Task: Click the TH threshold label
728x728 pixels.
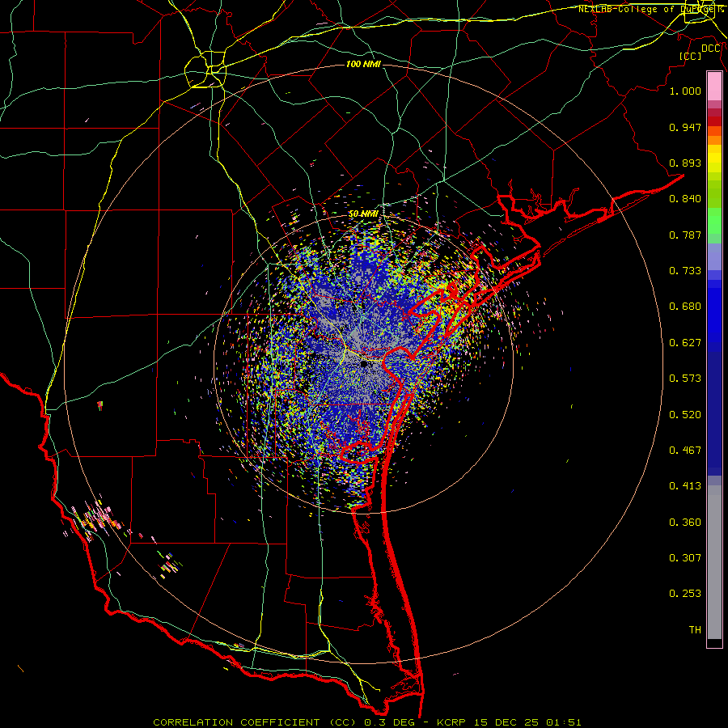Action: click(695, 630)
